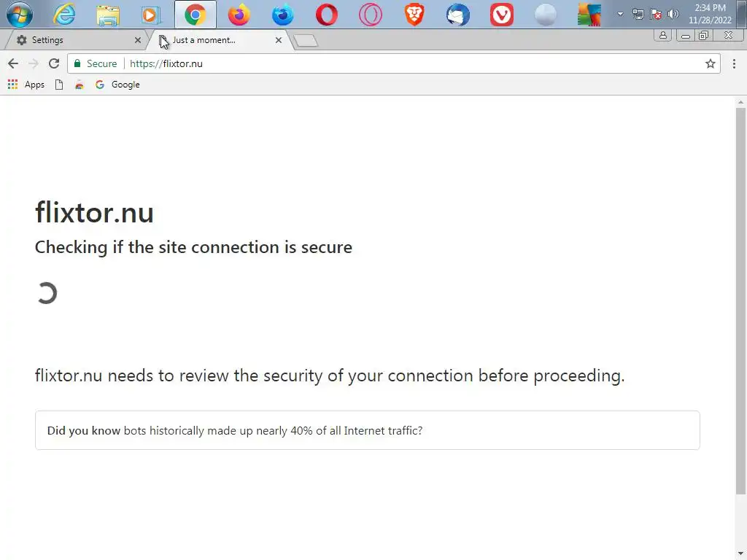The image size is (747, 560).
Task: Close the 'Just a moment...' tab
Action: coord(279,40)
